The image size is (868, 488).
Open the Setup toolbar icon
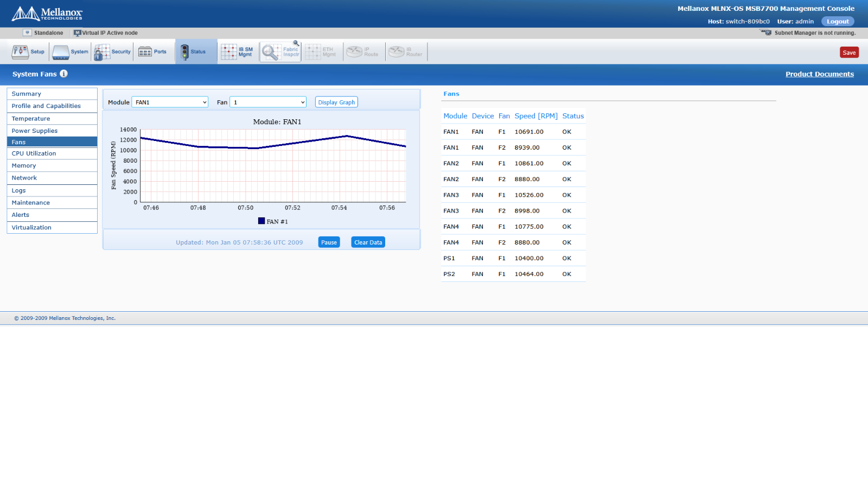(x=21, y=52)
